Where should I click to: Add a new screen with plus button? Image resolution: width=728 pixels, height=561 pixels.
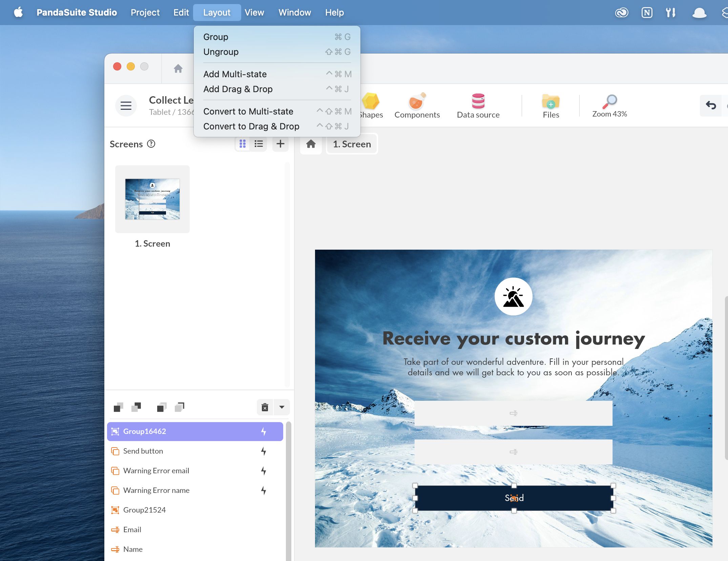280,144
